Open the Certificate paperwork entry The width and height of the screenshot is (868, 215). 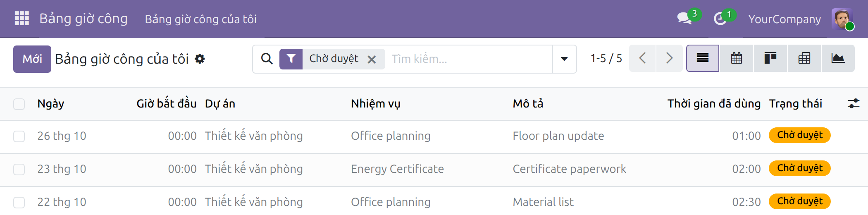click(x=570, y=169)
